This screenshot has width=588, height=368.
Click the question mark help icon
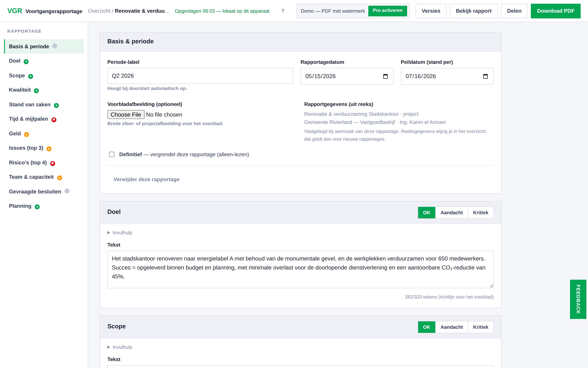tap(283, 11)
